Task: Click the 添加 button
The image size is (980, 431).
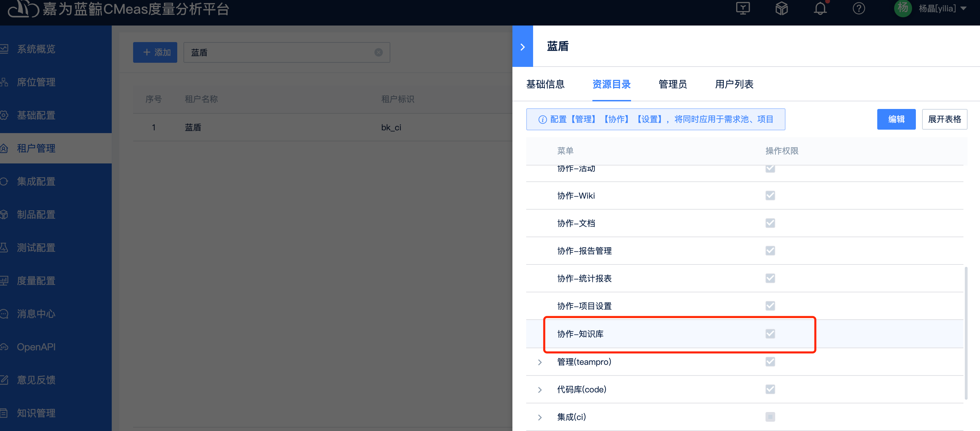Action: click(x=155, y=52)
